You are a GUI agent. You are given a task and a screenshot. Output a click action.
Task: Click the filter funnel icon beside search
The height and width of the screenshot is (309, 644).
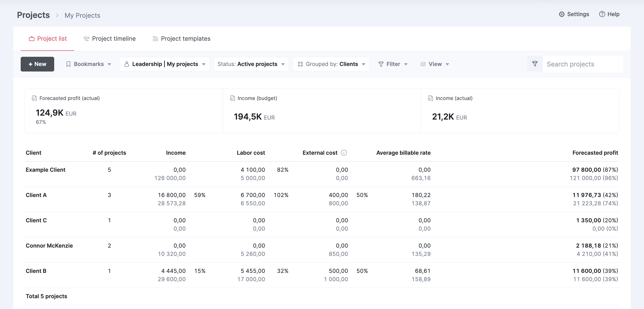coord(535,64)
